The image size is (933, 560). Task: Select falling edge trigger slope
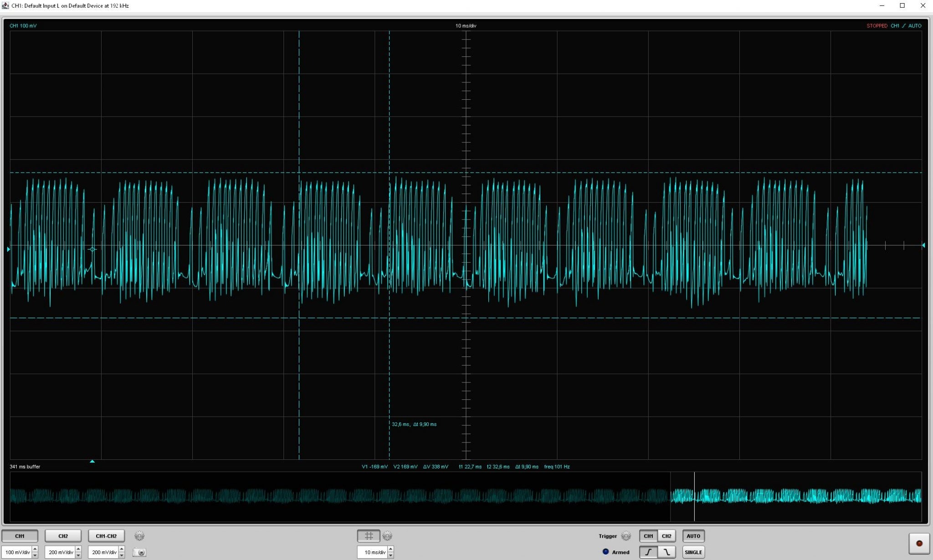click(666, 552)
